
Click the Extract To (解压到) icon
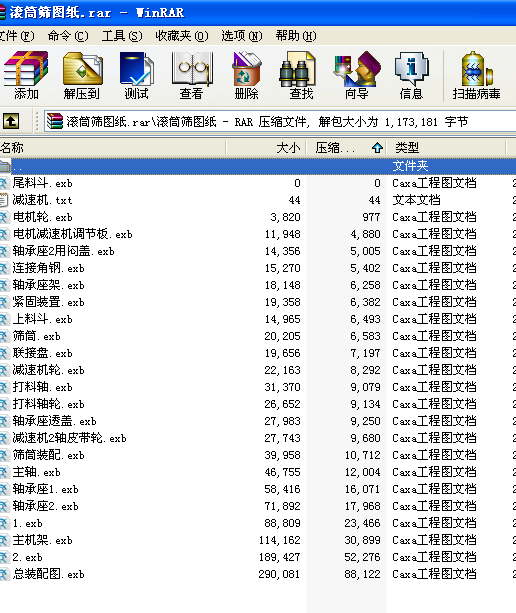82,75
